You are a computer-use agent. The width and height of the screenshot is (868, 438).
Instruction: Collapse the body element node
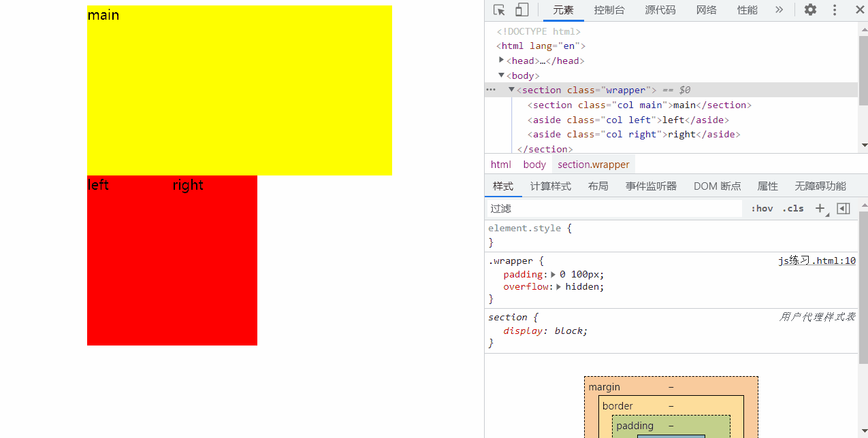[x=502, y=75]
